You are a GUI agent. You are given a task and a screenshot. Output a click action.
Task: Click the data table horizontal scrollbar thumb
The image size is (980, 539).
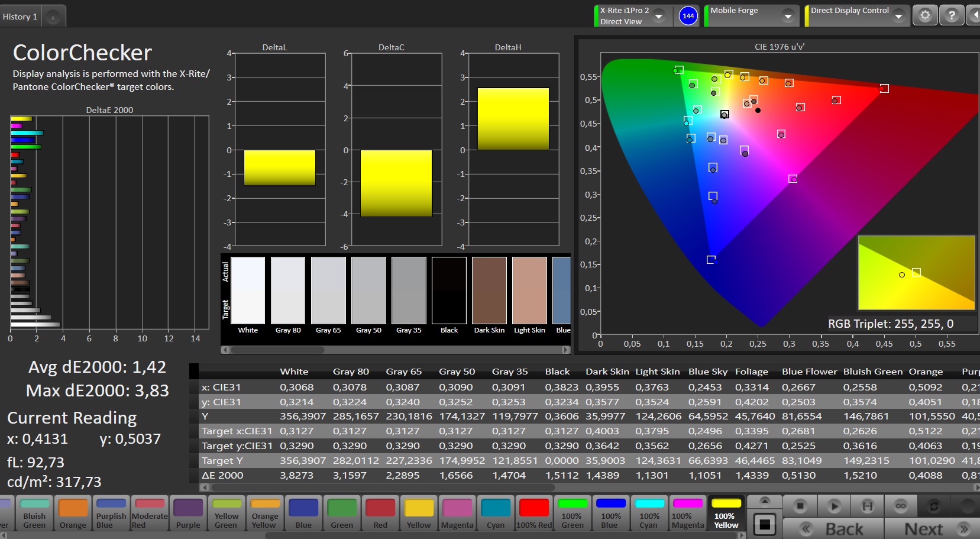(x=382, y=488)
